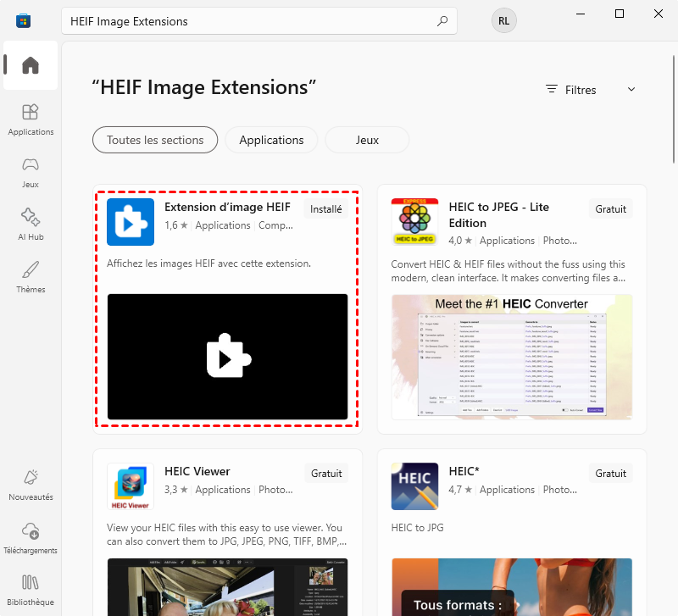678x616 pixels.
Task: Open Nouveautés in sidebar
Action: (31, 485)
